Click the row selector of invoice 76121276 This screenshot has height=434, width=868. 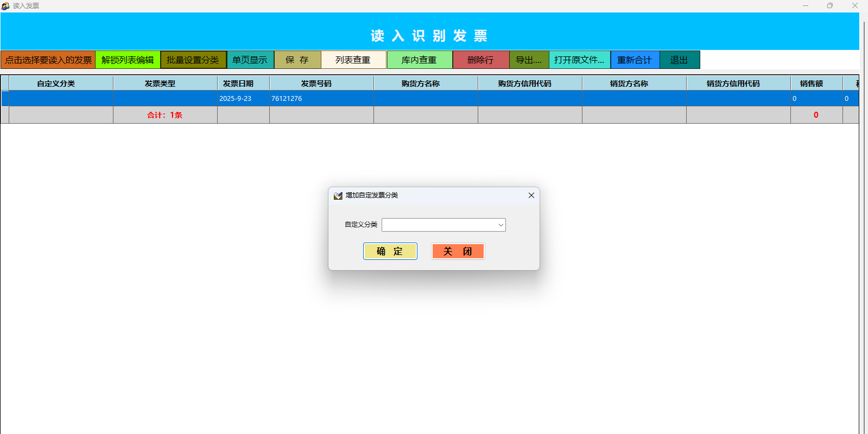[5, 99]
